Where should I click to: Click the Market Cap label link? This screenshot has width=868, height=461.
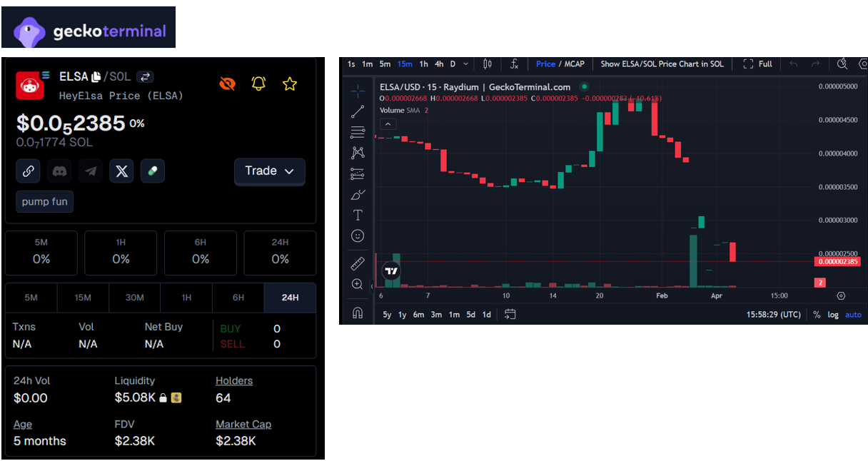coord(243,424)
